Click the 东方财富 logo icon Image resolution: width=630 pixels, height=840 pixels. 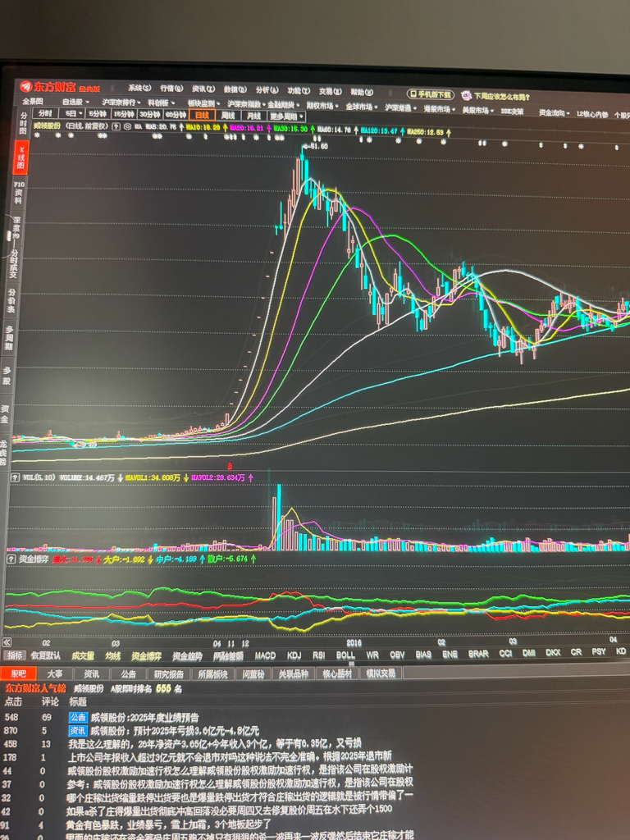(x=25, y=85)
